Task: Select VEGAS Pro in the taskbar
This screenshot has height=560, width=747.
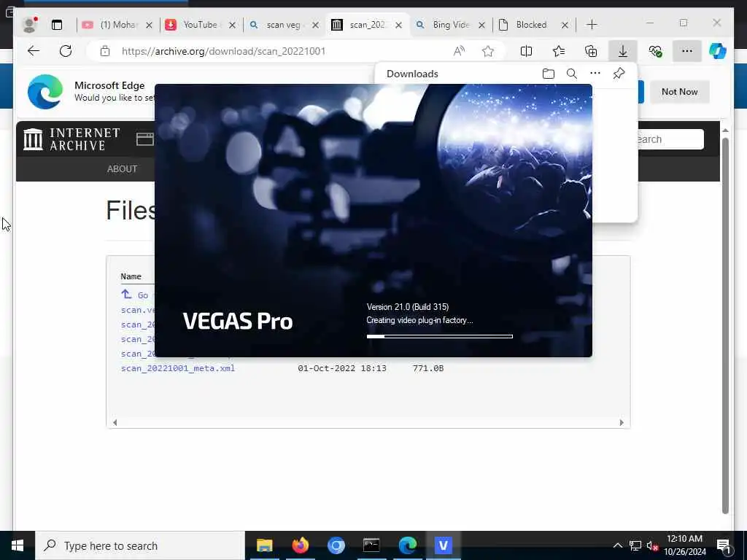Action: 443,545
